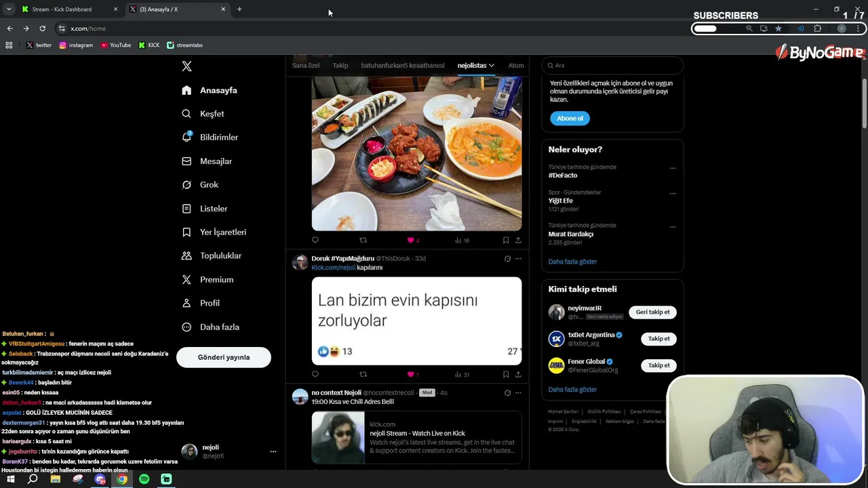Repost Doruk #YapıMağduru's post

(x=363, y=374)
